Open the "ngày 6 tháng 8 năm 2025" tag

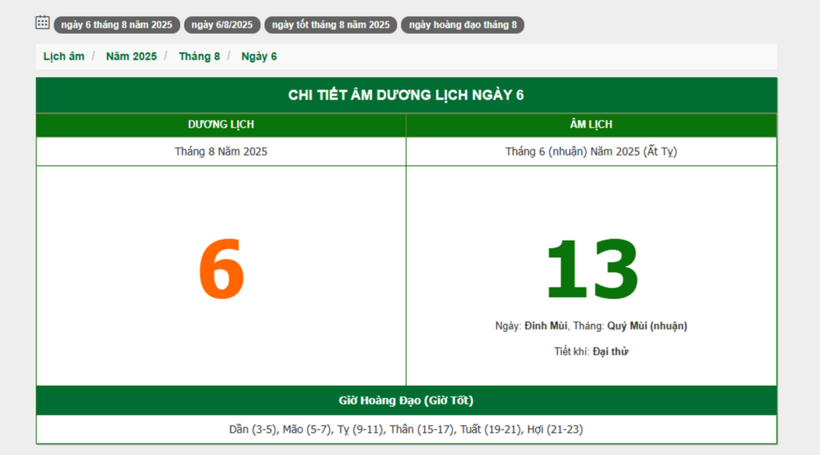[x=116, y=25]
